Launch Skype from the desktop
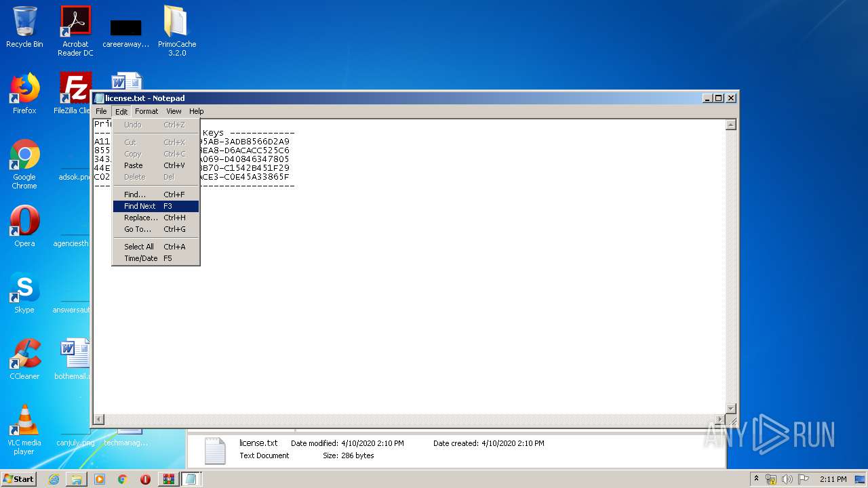868x488 pixels. (24, 292)
